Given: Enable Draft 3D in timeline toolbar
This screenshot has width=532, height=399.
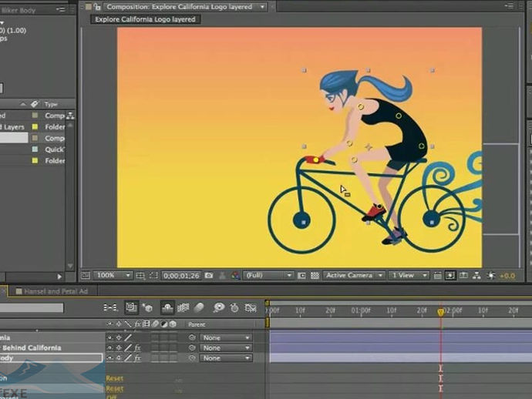Looking at the screenshot, I should tap(147, 307).
